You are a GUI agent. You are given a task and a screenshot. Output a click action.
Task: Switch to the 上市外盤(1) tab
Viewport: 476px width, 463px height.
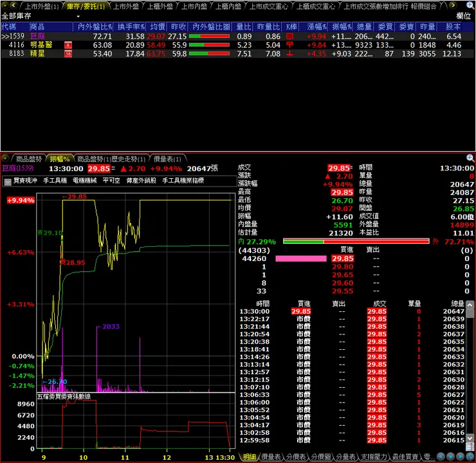(x=41, y=6)
